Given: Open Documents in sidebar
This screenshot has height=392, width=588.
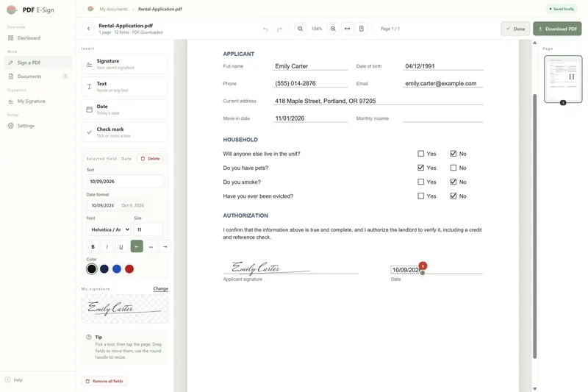Looking at the screenshot, I should tap(37, 76).
